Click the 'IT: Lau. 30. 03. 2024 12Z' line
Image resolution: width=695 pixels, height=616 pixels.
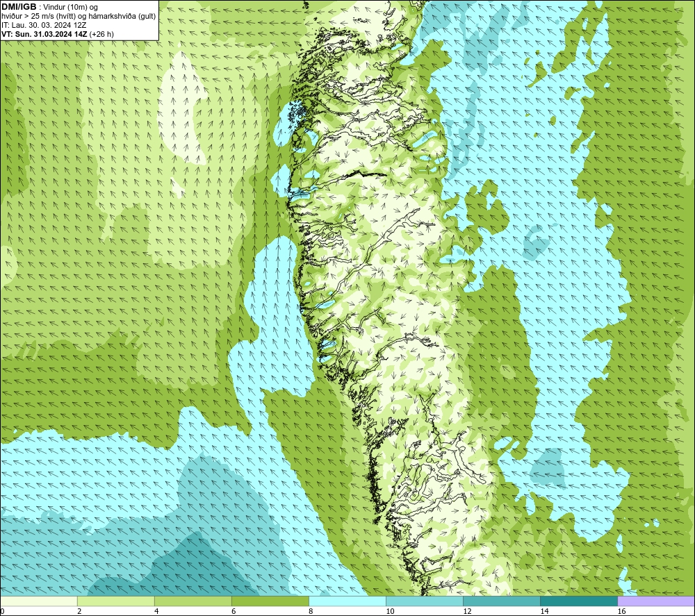pyautogui.click(x=44, y=25)
